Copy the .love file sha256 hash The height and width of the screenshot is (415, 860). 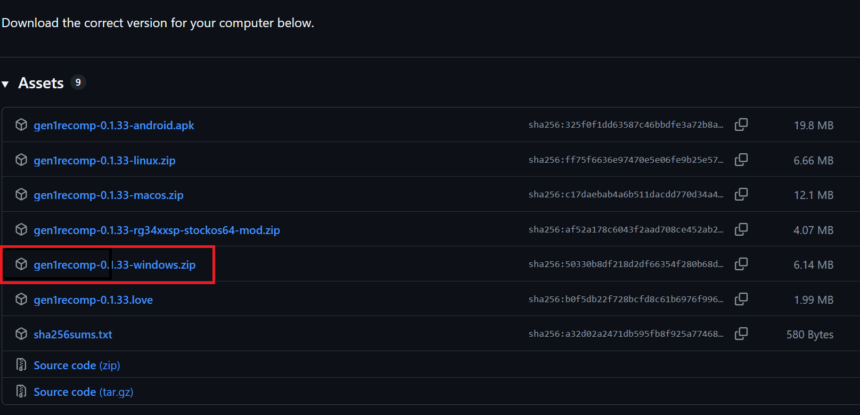[741, 300]
